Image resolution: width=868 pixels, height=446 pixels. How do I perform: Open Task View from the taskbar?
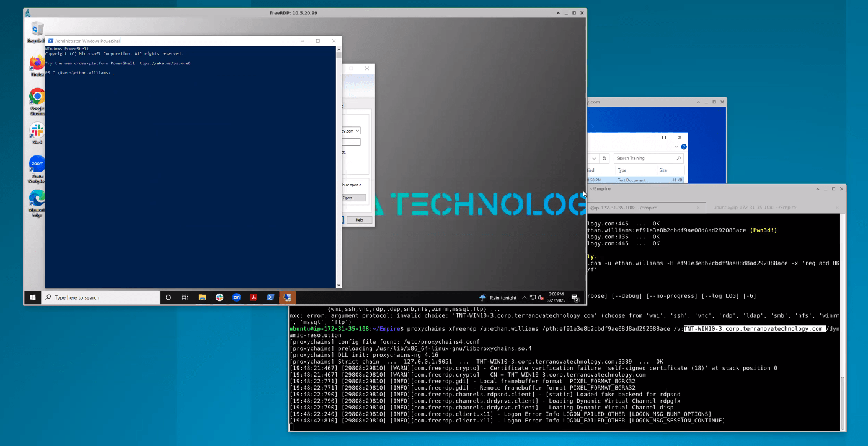pos(185,297)
